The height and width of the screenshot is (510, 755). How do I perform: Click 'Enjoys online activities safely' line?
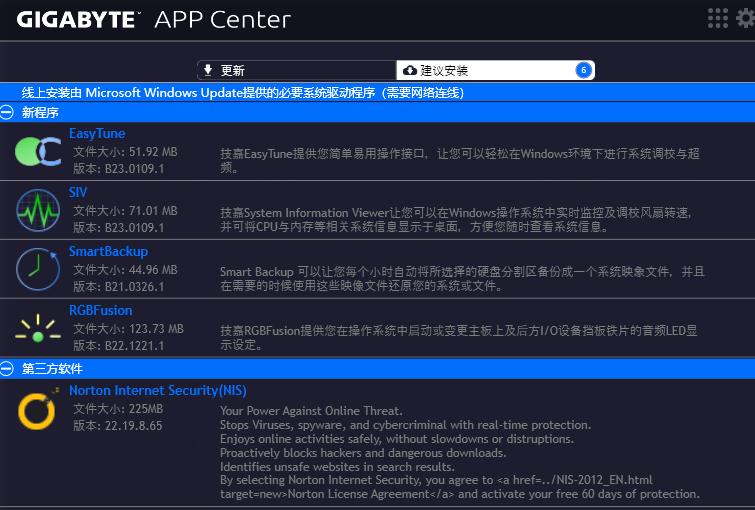pyautogui.click(x=397, y=439)
